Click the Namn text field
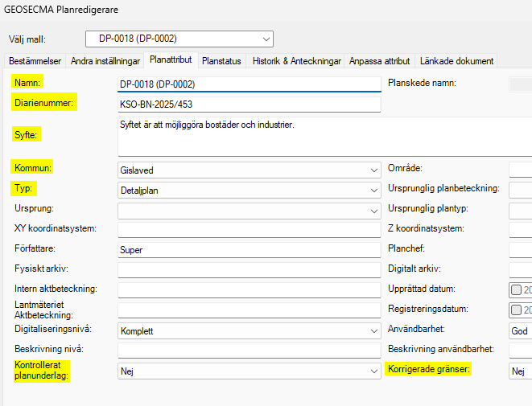Screen dimensions: 532x406 (x=248, y=84)
